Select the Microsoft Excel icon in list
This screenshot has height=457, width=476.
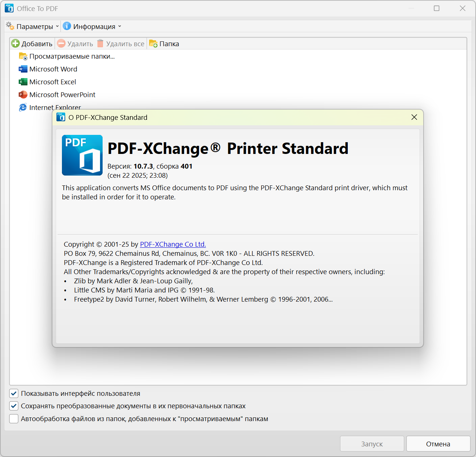(x=23, y=82)
